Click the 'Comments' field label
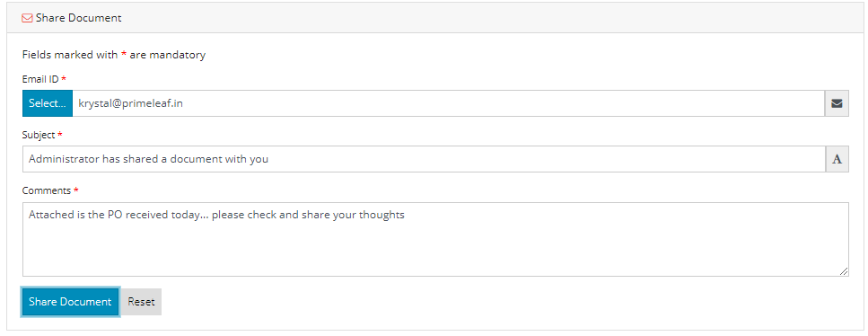This screenshot has width=868, height=336. (x=47, y=190)
